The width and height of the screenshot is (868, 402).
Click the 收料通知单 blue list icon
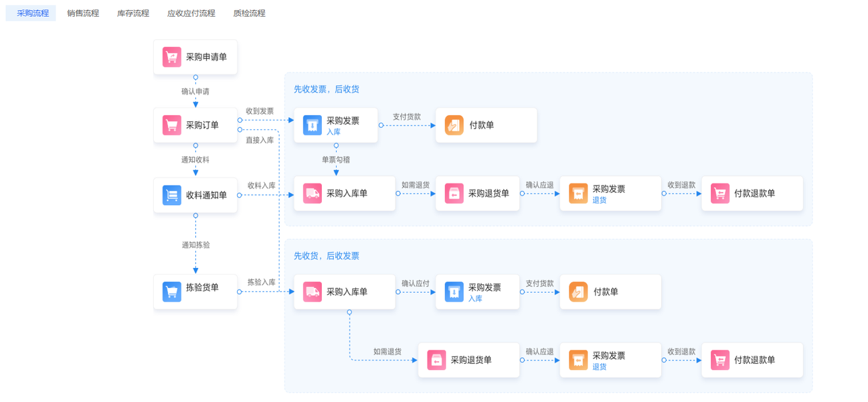[172, 195]
